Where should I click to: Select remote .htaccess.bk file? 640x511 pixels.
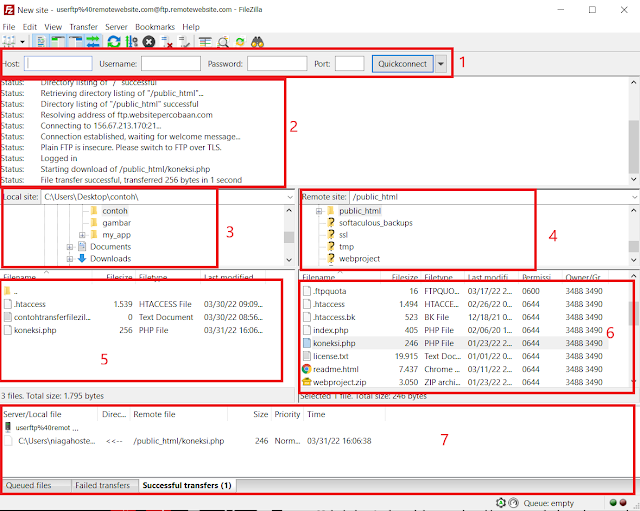pyautogui.click(x=334, y=317)
